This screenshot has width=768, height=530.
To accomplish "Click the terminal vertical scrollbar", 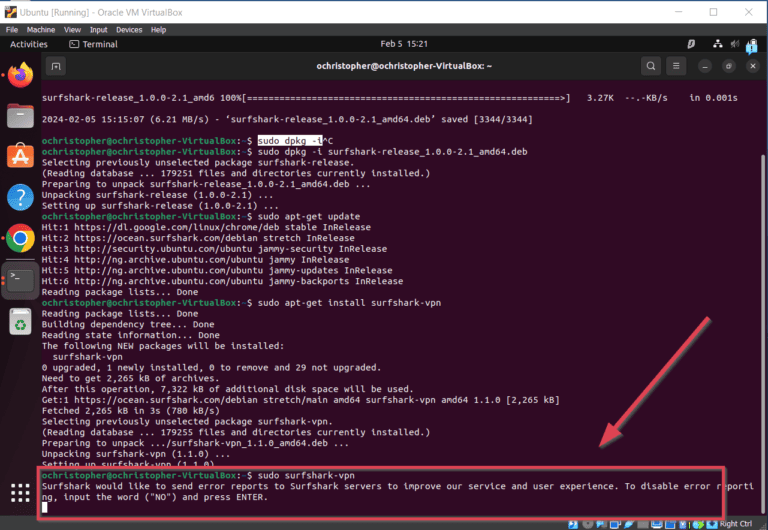I will tap(755, 300).
